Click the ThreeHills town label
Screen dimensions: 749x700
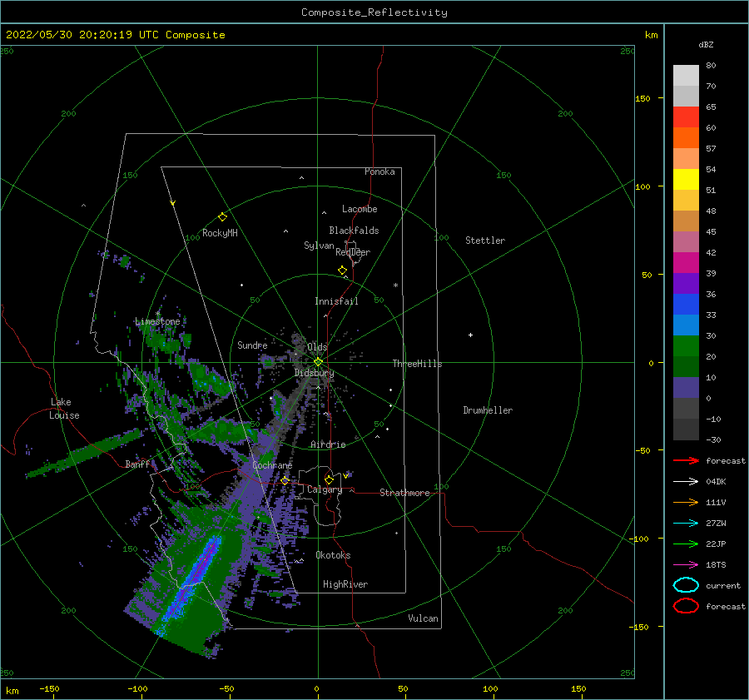pyautogui.click(x=418, y=364)
